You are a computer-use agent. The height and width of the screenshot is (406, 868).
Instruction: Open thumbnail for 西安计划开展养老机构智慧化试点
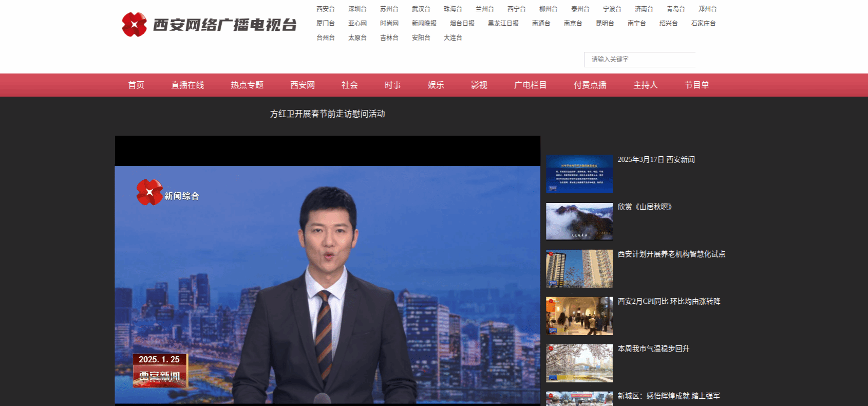point(579,269)
